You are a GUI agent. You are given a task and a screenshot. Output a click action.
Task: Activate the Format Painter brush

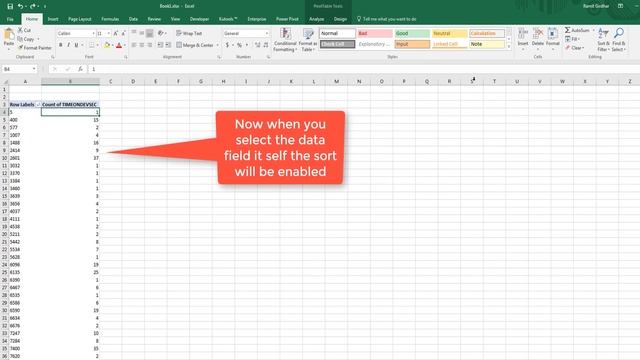click(x=20, y=48)
